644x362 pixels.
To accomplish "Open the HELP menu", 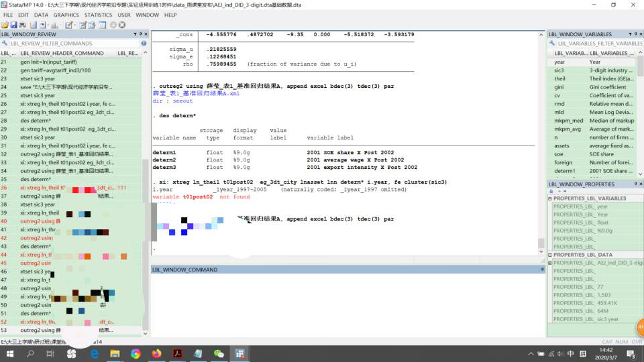I will point(170,15).
